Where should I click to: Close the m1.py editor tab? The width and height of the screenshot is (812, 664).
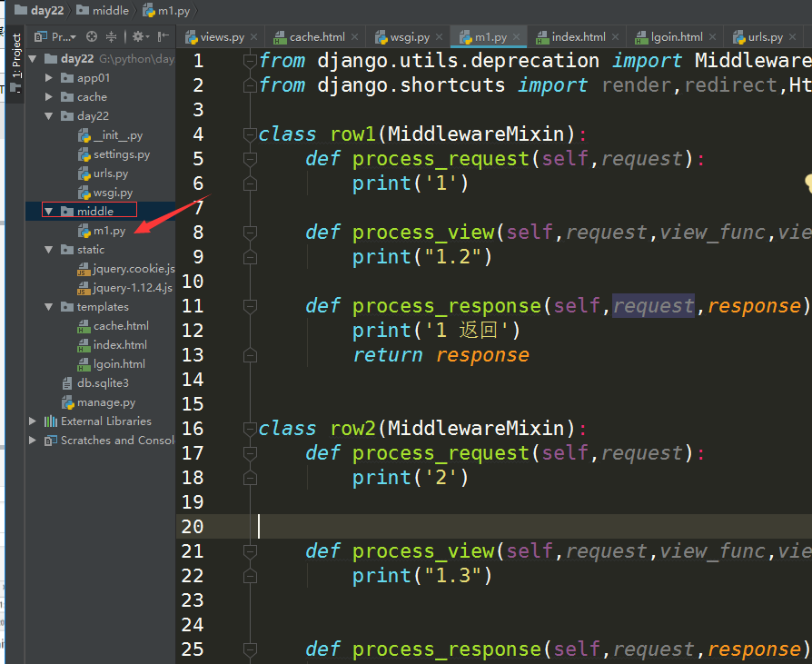click(x=516, y=37)
